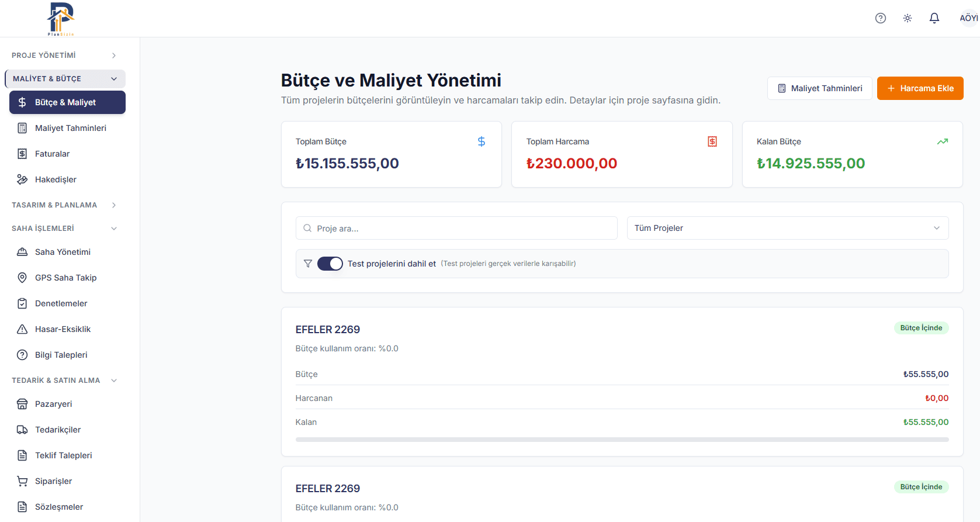
Task: Open the help question mark icon
Action: click(881, 18)
